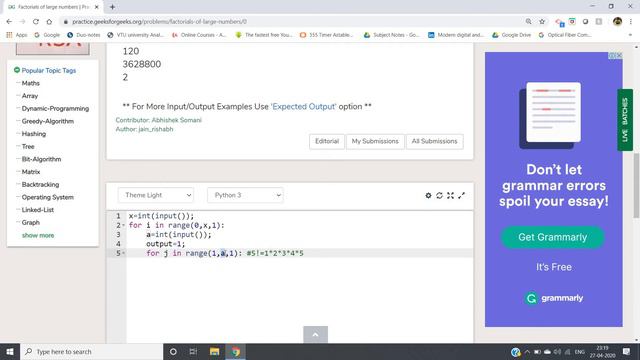
Task: Open the LIVE BATCHES side tab
Action: [x=625, y=120]
